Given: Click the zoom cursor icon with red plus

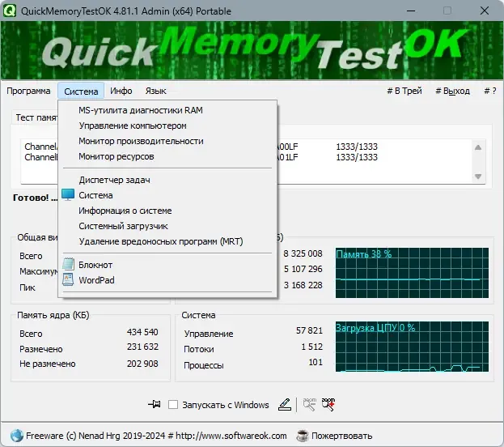Looking at the screenshot, I should (x=328, y=405).
